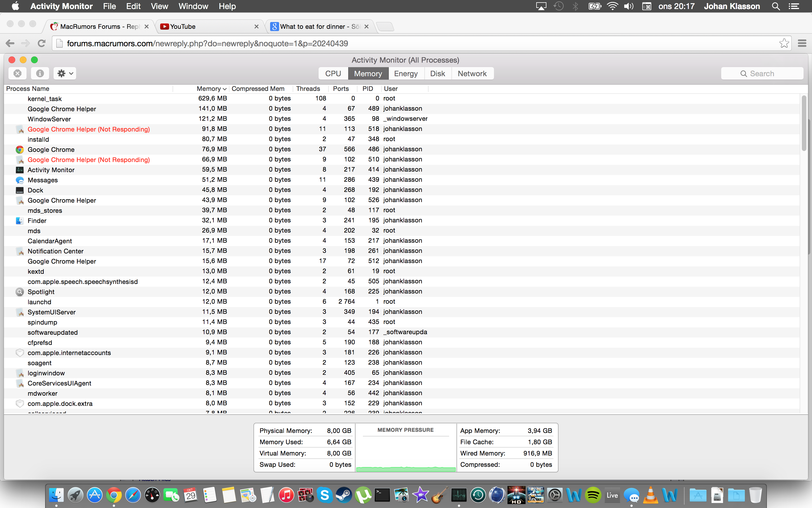Select the Spotlight process icon in list
The image size is (812, 508).
(x=20, y=292)
